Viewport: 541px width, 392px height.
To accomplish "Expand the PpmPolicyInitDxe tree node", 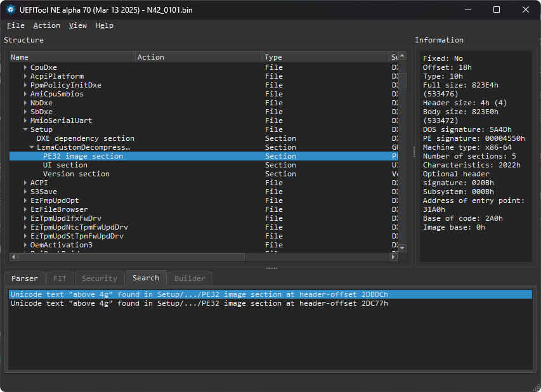I will click(x=25, y=85).
